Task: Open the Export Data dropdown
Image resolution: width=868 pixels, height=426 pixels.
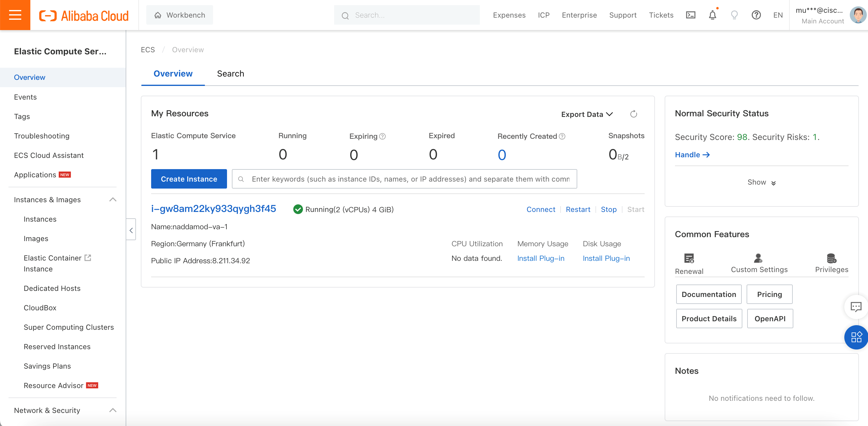Action: [x=587, y=114]
